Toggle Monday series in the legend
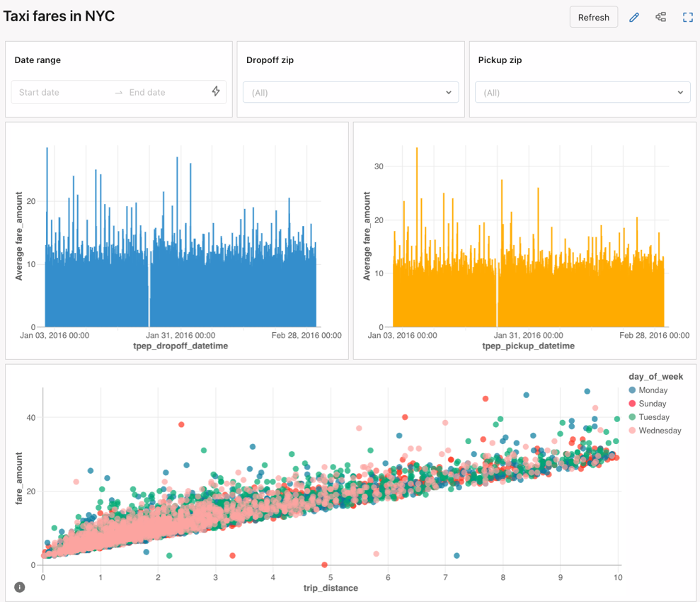 [x=653, y=390]
